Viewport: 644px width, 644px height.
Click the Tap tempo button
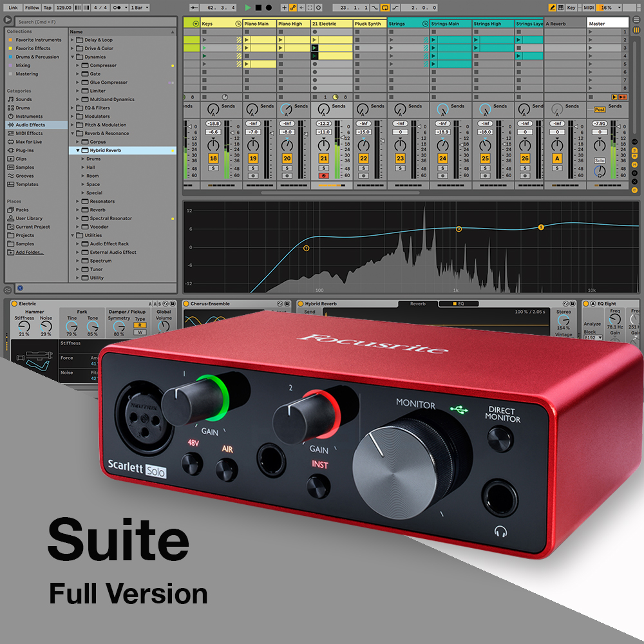point(48,7)
